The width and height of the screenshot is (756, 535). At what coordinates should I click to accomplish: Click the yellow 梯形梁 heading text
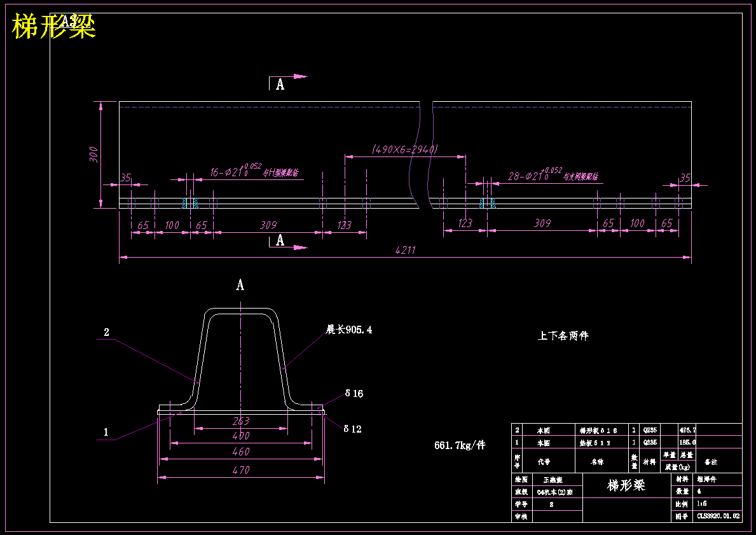coord(53,26)
